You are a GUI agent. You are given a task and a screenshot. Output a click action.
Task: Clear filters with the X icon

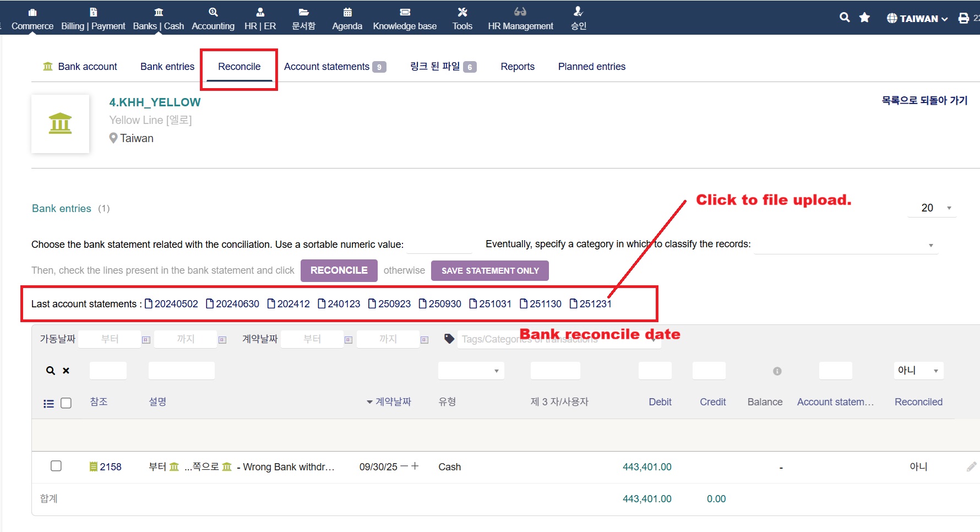66,371
